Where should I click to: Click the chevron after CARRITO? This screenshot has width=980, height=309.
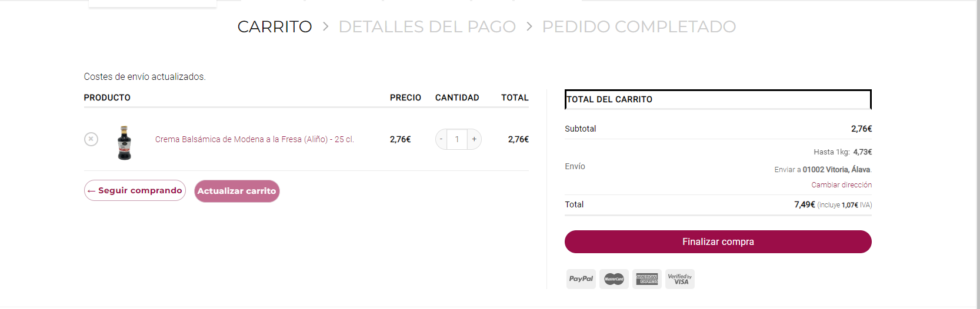tap(325, 26)
